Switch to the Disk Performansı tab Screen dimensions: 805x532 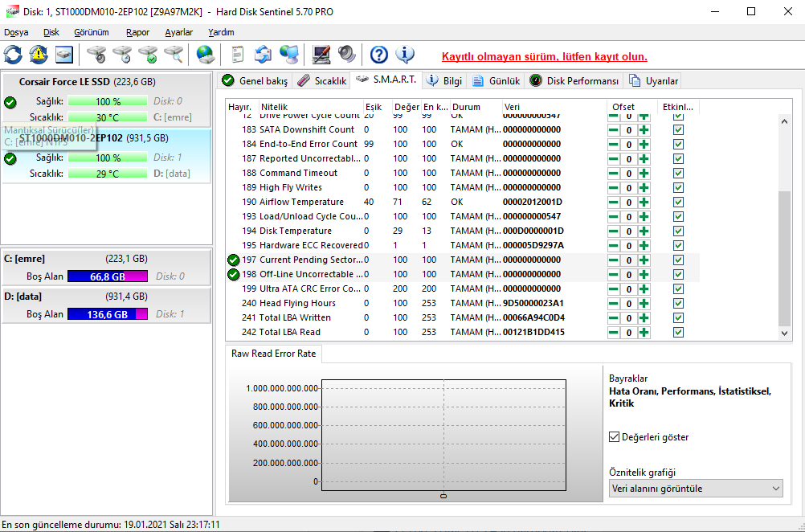[x=574, y=81]
